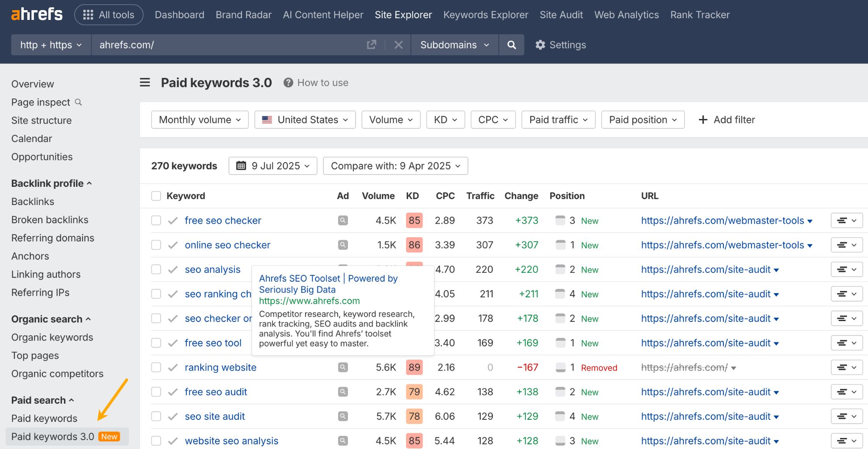This screenshot has width=868, height=449.
Task: Open ahrefs.com in a new tab icon
Action: (371, 44)
